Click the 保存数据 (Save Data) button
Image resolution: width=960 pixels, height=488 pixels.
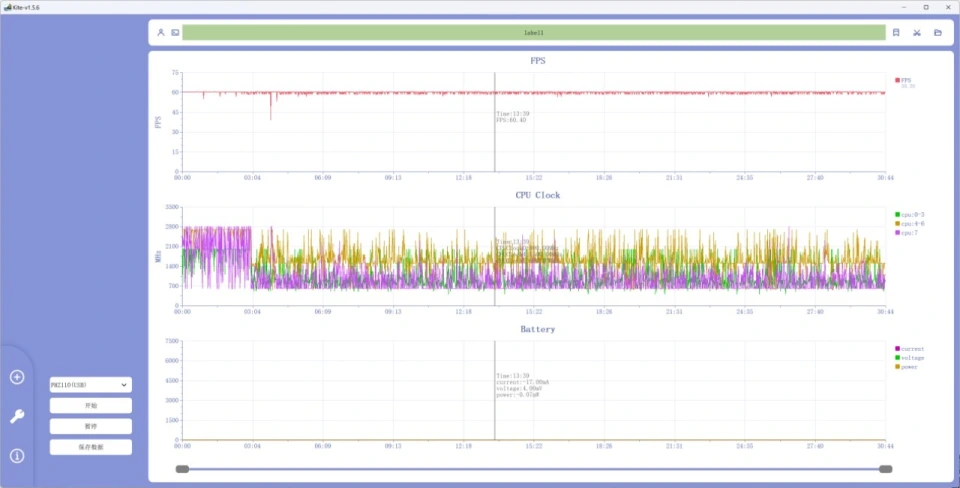90,447
